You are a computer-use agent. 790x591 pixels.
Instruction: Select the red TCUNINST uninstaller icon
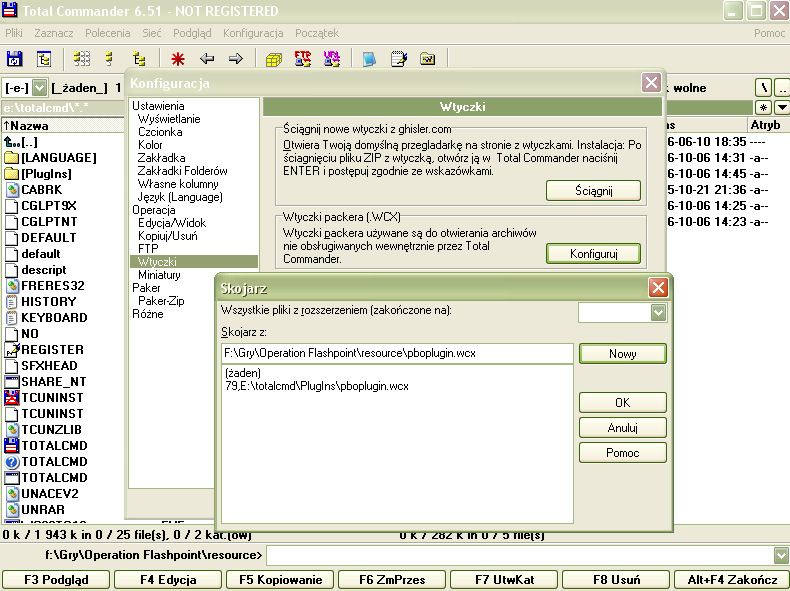12,398
